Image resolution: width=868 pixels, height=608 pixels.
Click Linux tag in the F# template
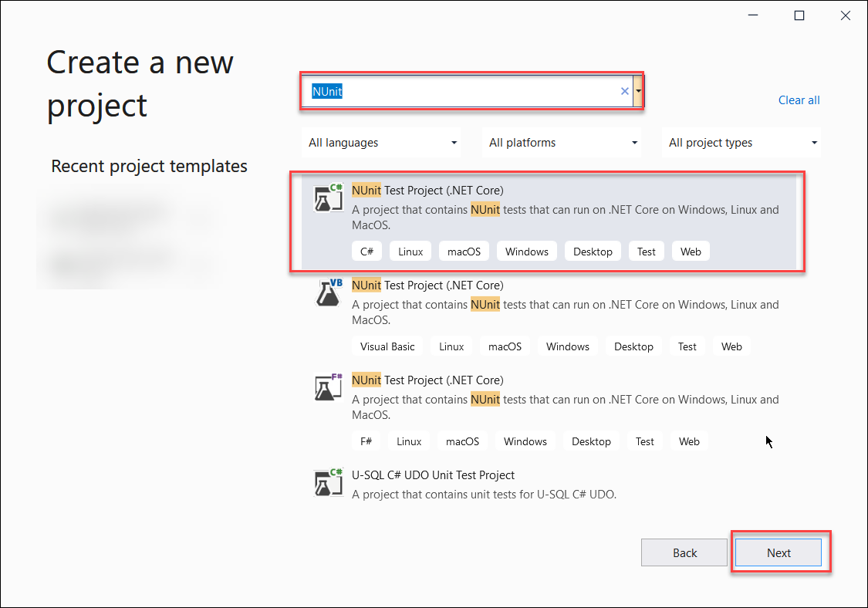coord(409,441)
